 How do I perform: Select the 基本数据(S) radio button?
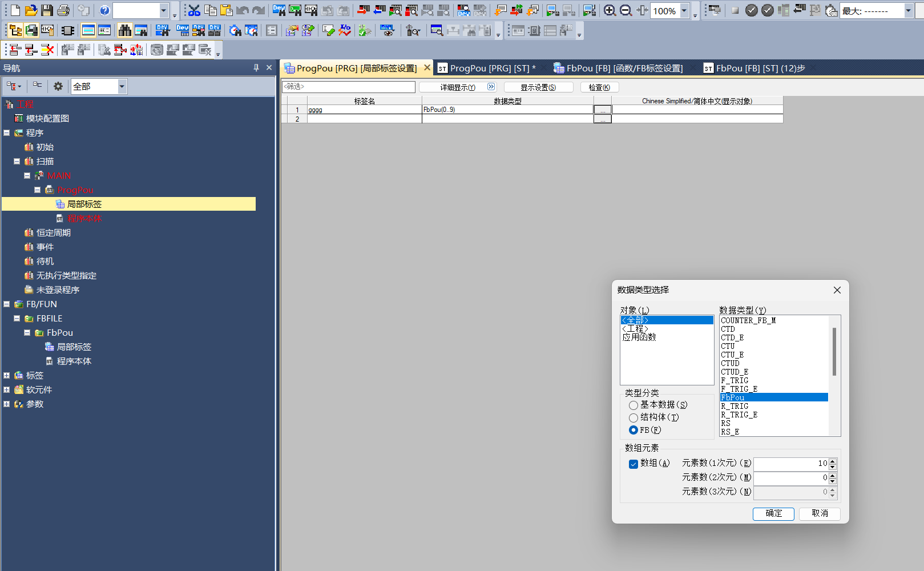(x=634, y=405)
